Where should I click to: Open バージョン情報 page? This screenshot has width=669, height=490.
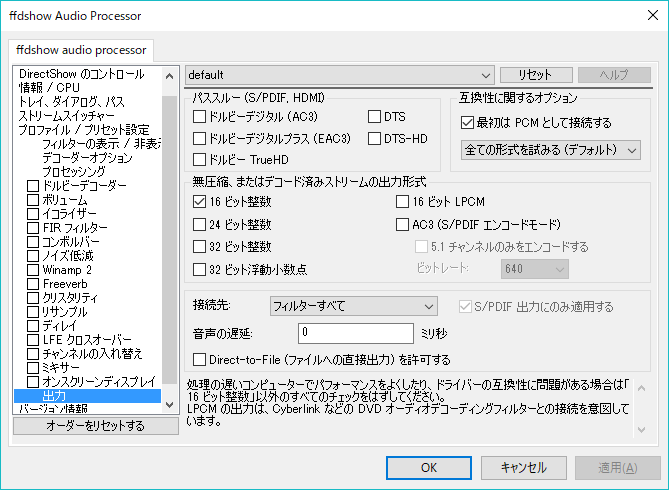click(x=53, y=408)
